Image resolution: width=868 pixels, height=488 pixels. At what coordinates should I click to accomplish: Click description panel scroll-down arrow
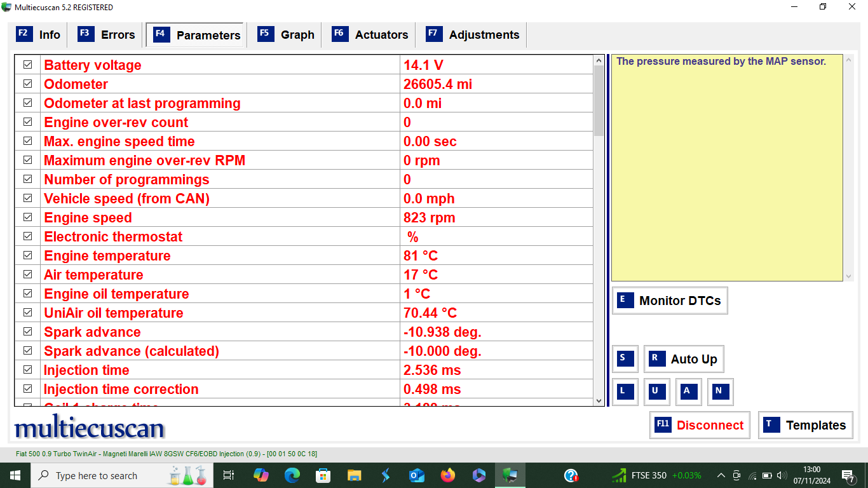(849, 276)
